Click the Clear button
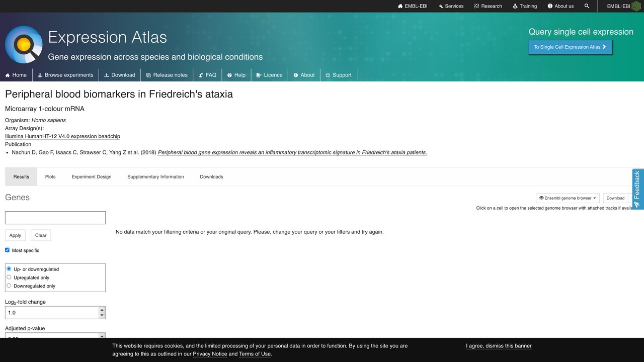Screen dimensions: 644x362 pyautogui.click(x=41, y=235)
